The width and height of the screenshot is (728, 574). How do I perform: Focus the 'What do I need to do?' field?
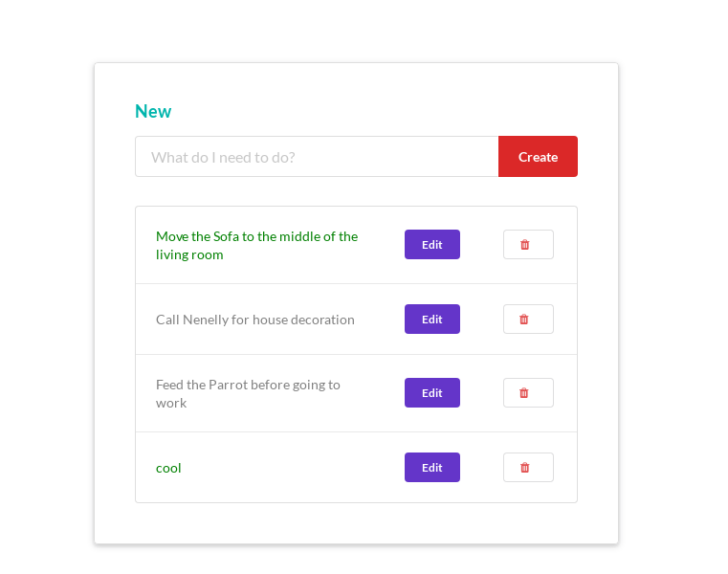pyautogui.click(x=317, y=157)
